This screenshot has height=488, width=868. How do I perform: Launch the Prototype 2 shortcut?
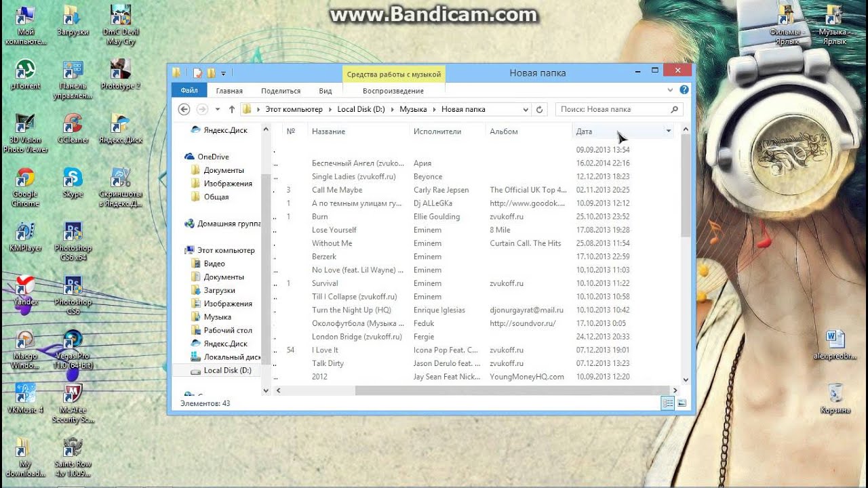click(121, 75)
